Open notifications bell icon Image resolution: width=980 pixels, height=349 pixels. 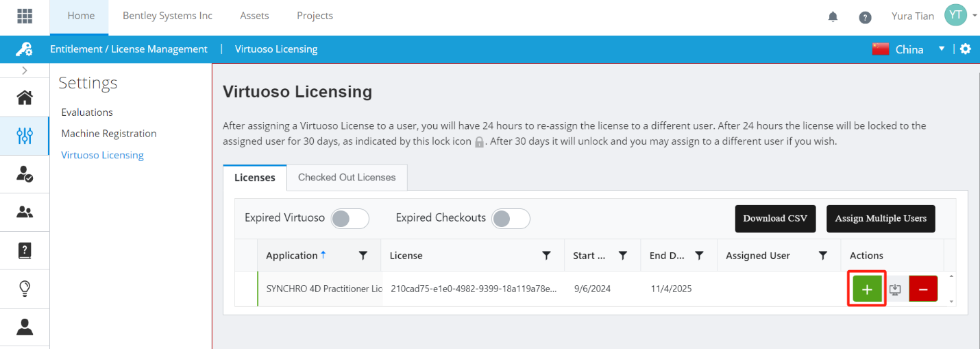click(833, 16)
